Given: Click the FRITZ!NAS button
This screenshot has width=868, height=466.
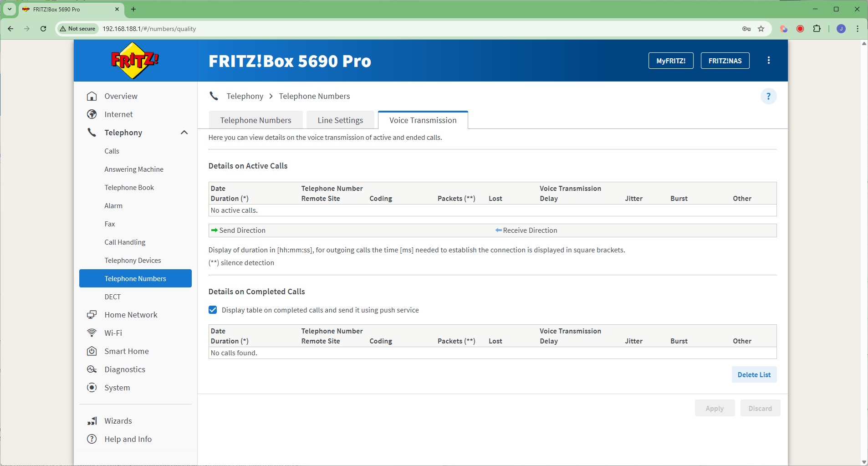Looking at the screenshot, I should coord(725,61).
